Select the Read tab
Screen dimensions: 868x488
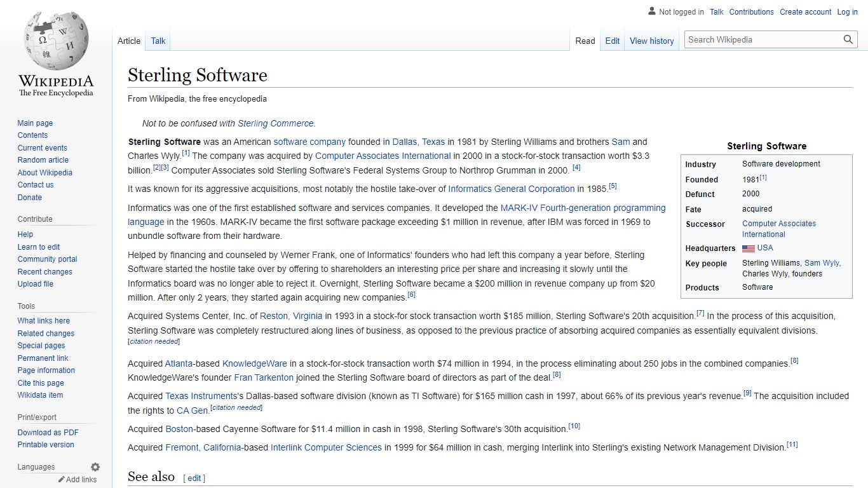tap(585, 41)
